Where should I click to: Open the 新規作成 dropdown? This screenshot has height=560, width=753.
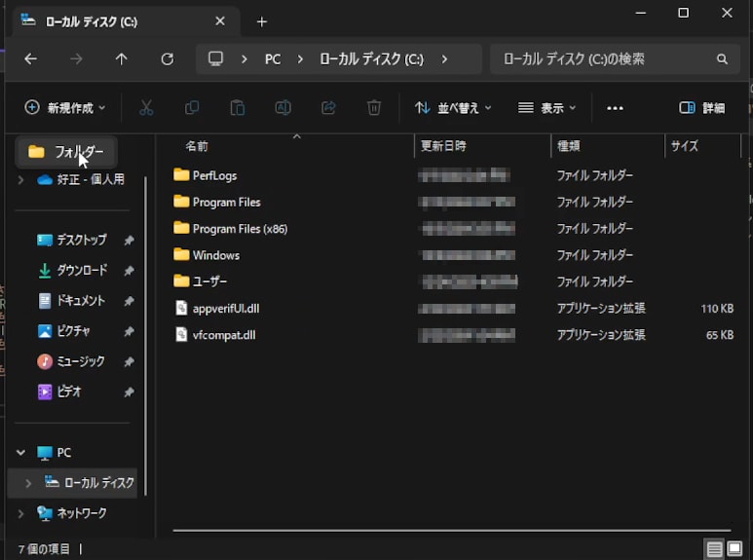pyautogui.click(x=65, y=107)
